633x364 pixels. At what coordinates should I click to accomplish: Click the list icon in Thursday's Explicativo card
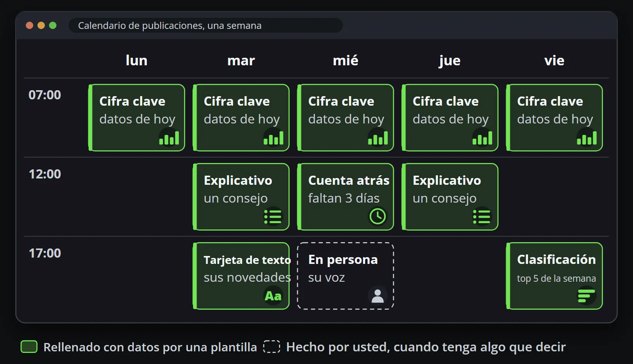(482, 216)
